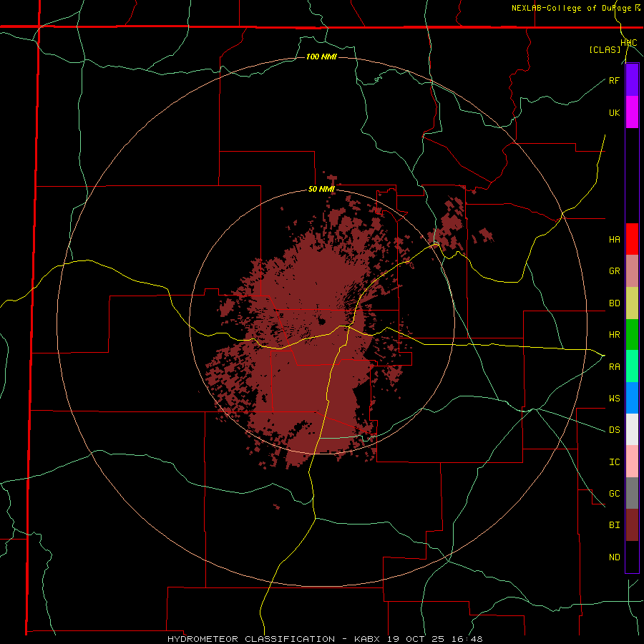Image resolution: width=644 pixels, height=644 pixels.
Task: Select the BD yellow legend swatch
Action: 632,303
